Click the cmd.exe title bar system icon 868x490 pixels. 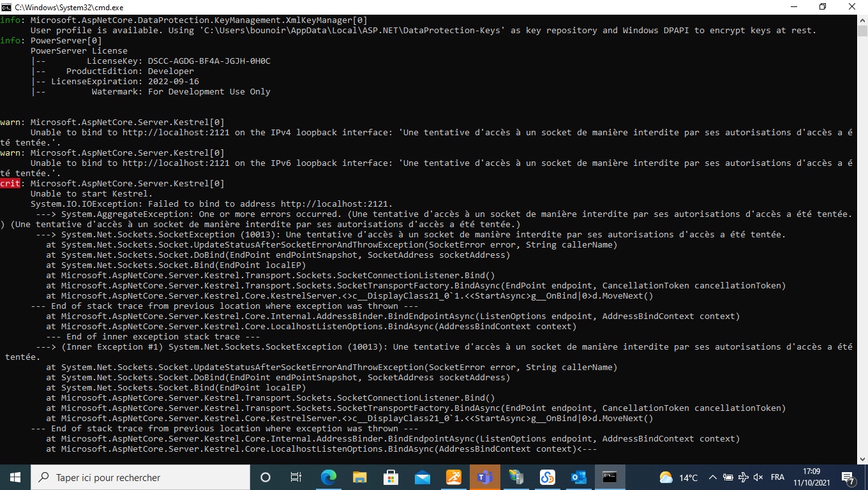coord(6,7)
